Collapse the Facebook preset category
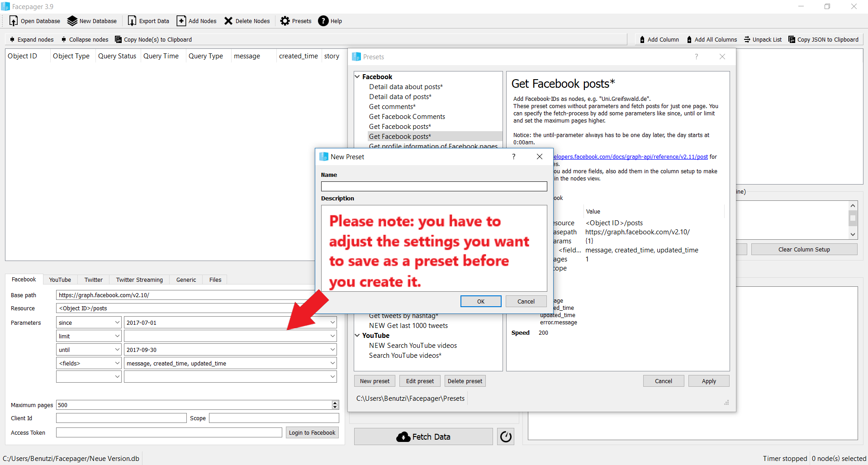Viewport: 868px width, 465px height. coord(357,76)
